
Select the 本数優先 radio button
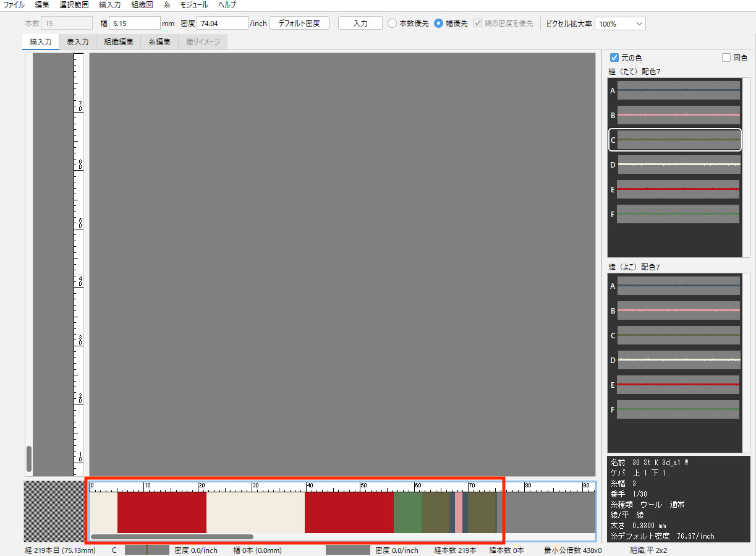[x=392, y=24]
